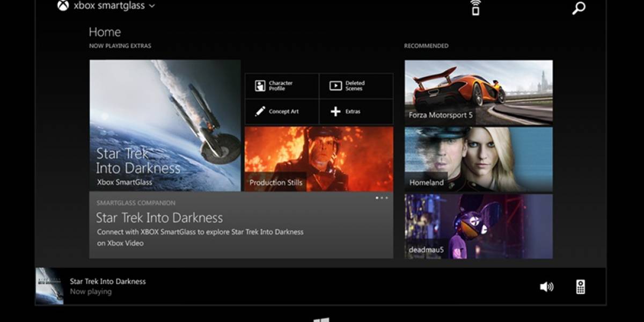Open the Deleted Scenes play icon
The width and height of the screenshot is (644, 322).
click(335, 86)
